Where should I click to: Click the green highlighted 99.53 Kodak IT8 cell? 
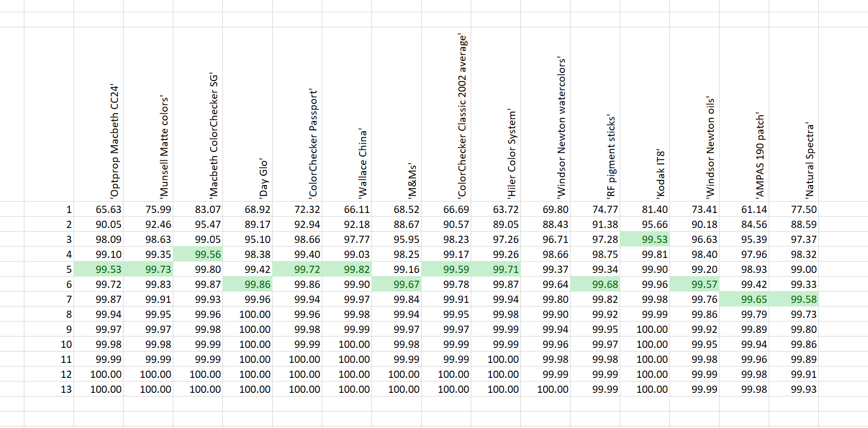[645, 239]
